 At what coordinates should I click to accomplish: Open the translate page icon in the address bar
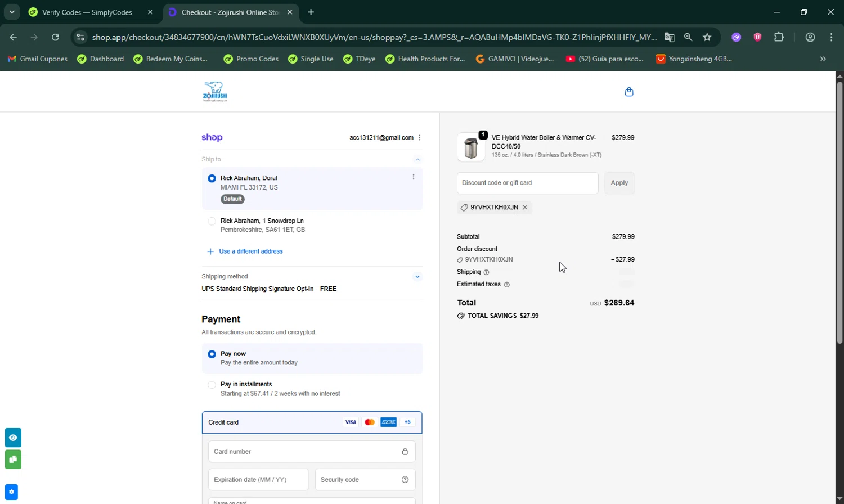pyautogui.click(x=669, y=37)
